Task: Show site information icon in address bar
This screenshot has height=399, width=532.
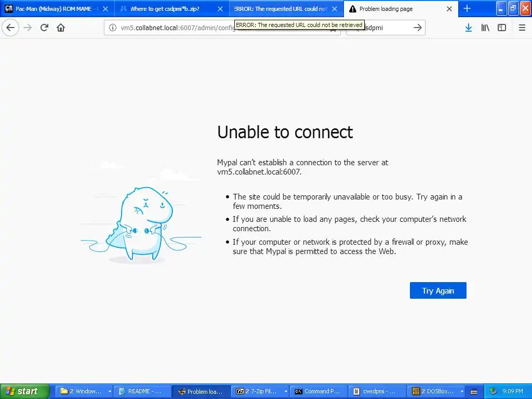Action: click(x=113, y=28)
